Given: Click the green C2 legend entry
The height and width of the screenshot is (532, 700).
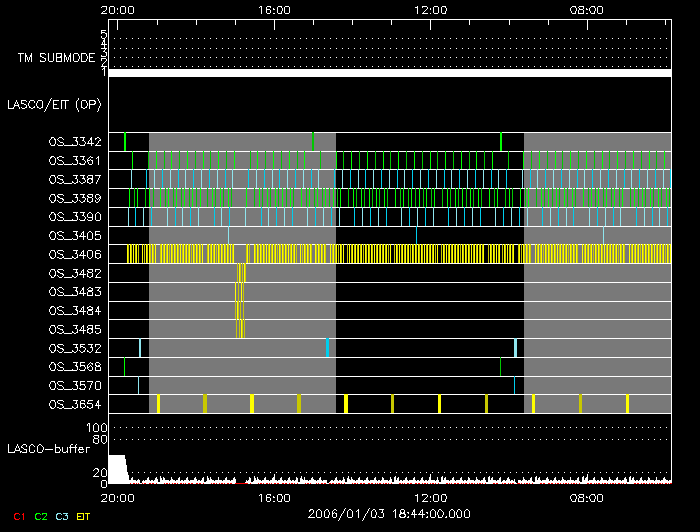Looking at the screenshot, I should pos(41,516).
